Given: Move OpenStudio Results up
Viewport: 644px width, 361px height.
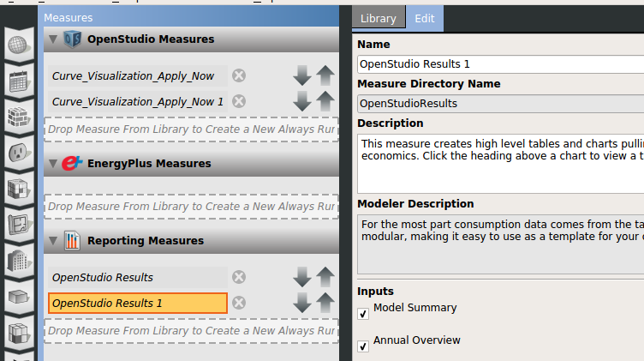Looking at the screenshot, I should click(325, 277).
